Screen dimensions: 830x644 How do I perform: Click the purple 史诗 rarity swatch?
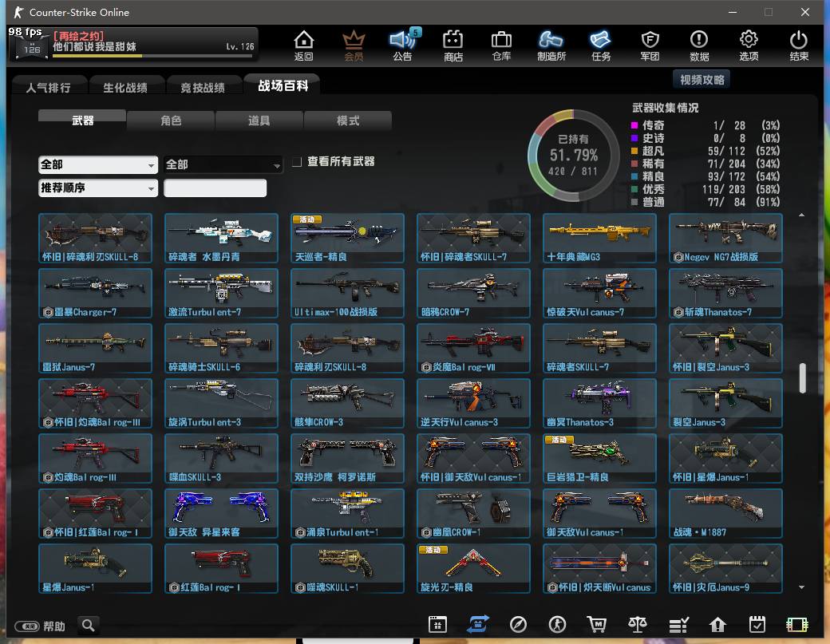(x=634, y=138)
